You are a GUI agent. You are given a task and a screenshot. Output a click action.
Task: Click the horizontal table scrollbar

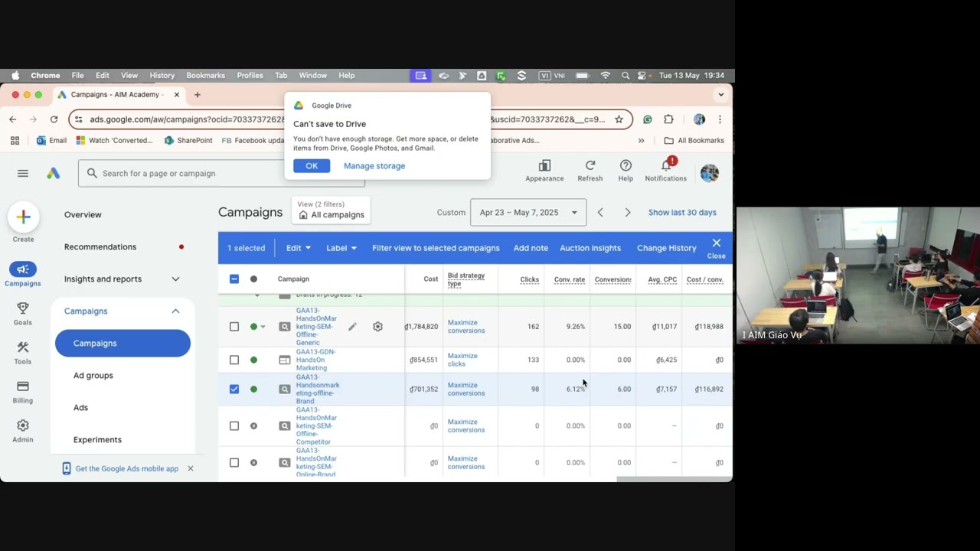pyautogui.click(x=674, y=480)
